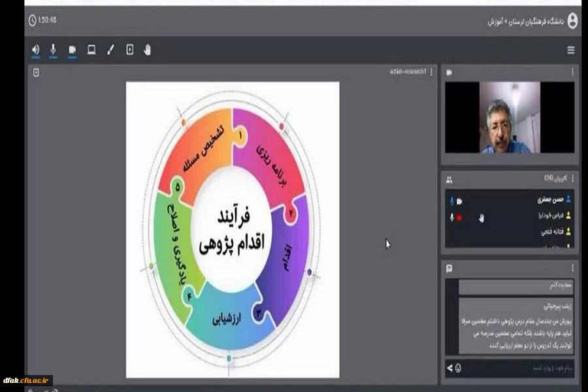This screenshot has height=392, width=588.
Task: Click the media playback file icon
Action: [x=129, y=50]
